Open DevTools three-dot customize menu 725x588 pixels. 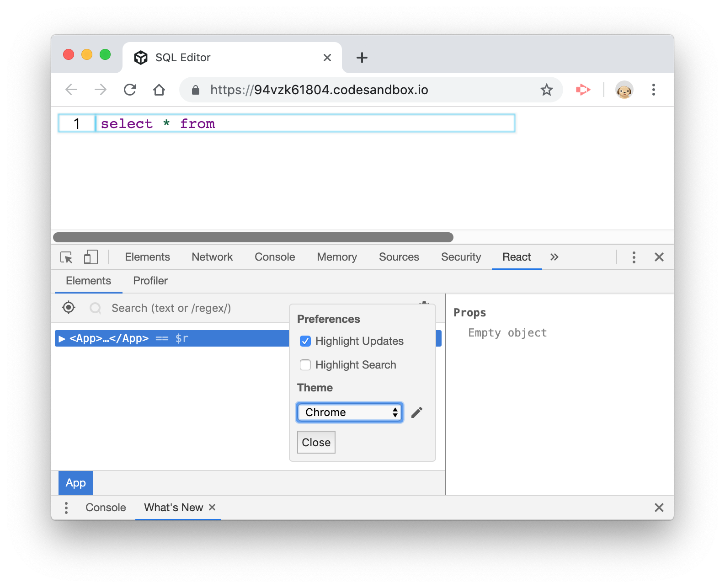pos(634,257)
